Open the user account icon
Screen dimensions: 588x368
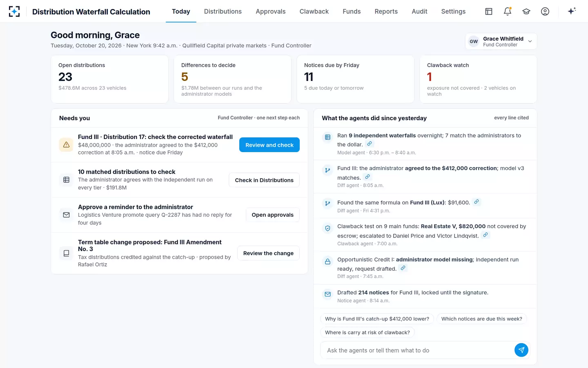[545, 11]
